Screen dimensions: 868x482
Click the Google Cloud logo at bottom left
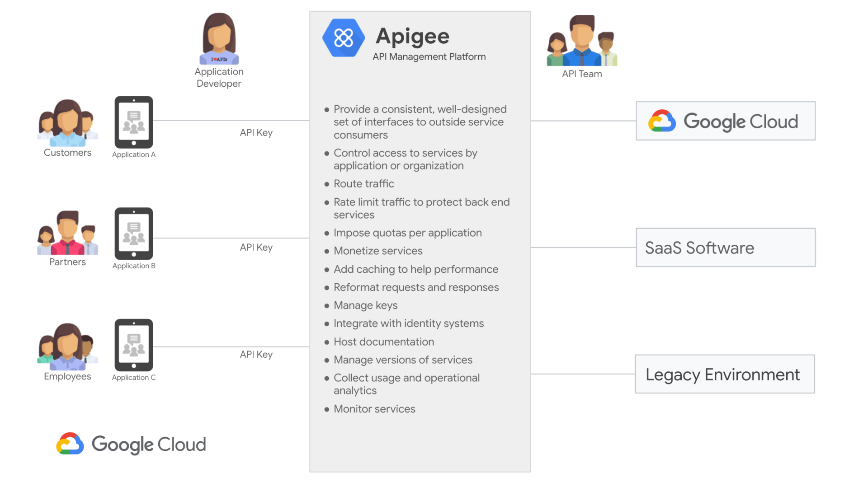(131, 444)
